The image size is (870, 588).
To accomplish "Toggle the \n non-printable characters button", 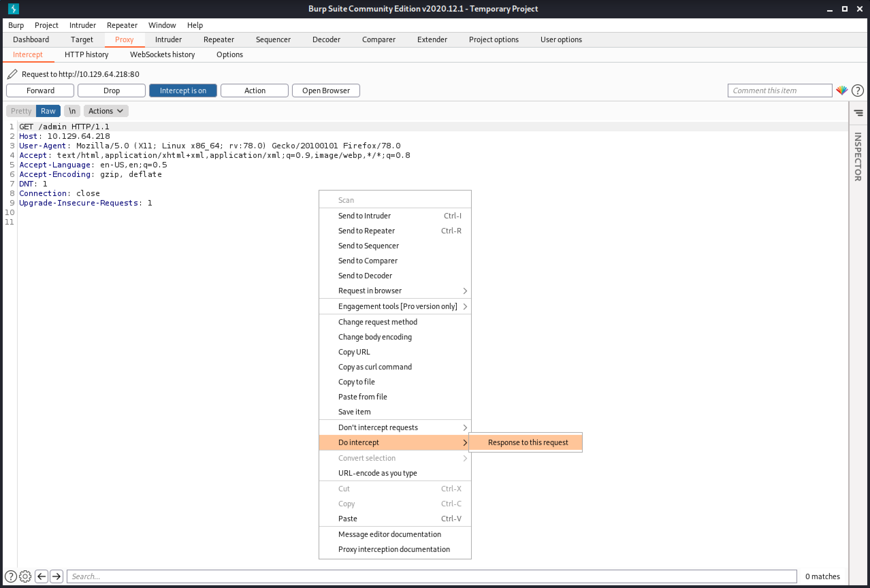I will pyautogui.click(x=72, y=111).
